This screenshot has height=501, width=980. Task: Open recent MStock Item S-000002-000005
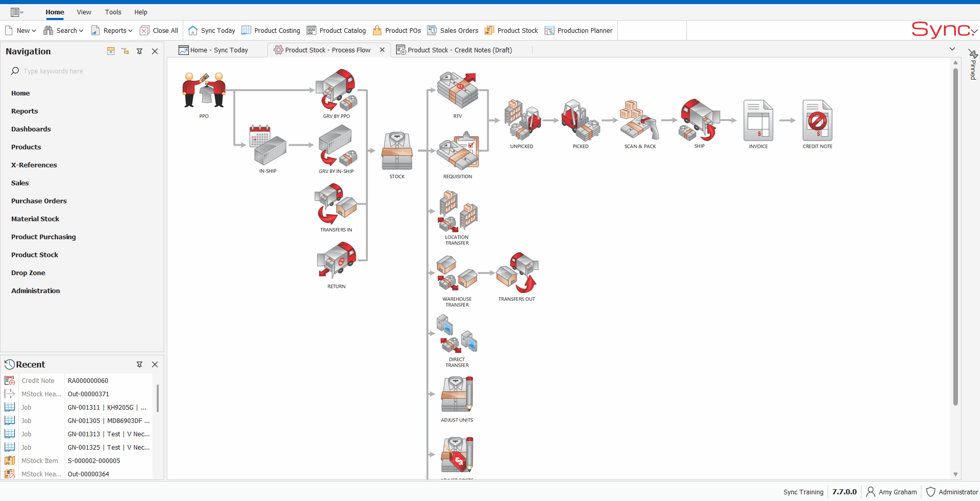click(78, 461)
